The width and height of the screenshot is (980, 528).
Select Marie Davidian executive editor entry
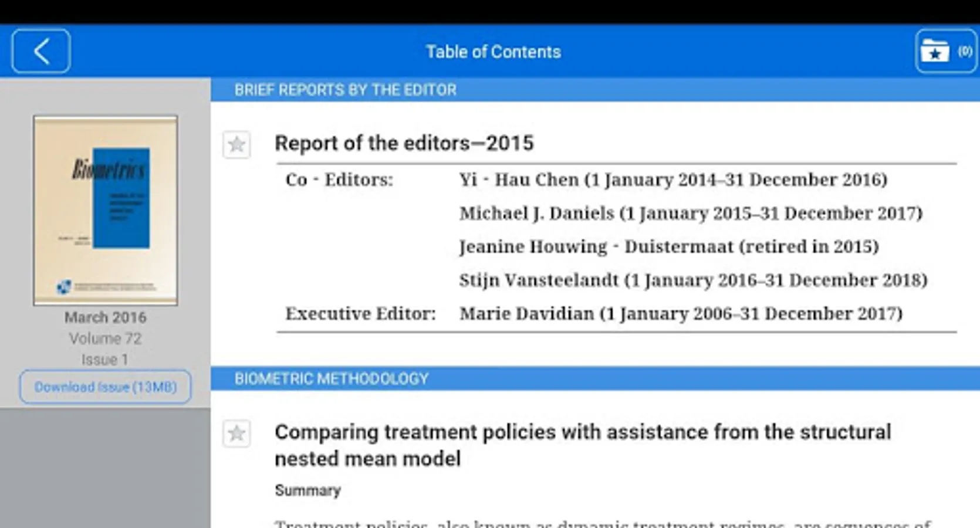pos(681,314)
